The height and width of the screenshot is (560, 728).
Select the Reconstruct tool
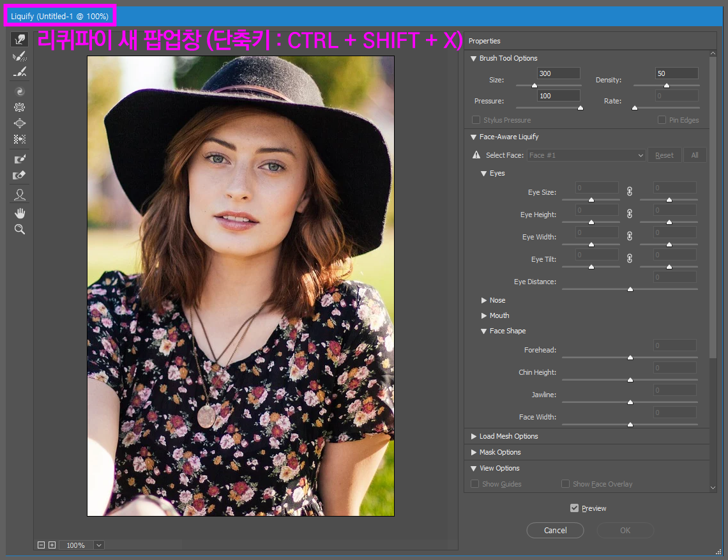20,56
